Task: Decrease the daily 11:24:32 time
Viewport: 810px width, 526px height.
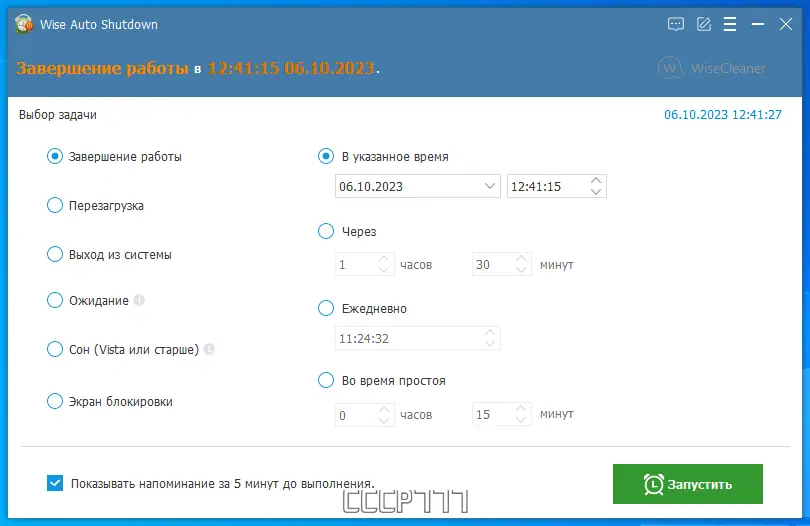Action: (x=490, y=344)
